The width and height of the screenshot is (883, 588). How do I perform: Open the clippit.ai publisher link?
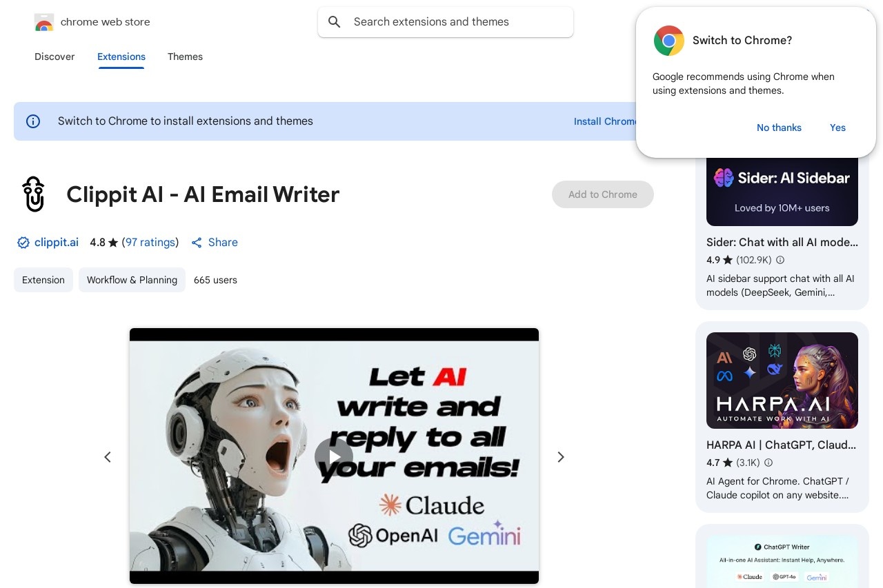tap(57, 243)
